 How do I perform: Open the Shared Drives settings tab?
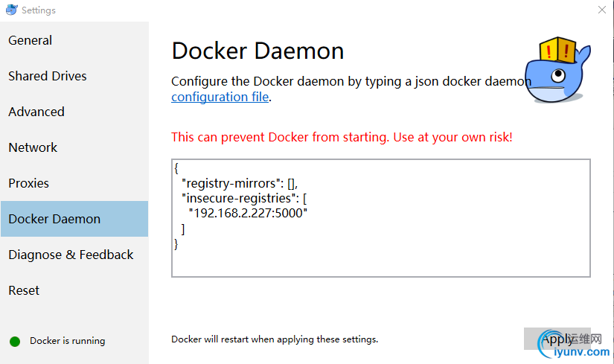[x=74, y=76]
